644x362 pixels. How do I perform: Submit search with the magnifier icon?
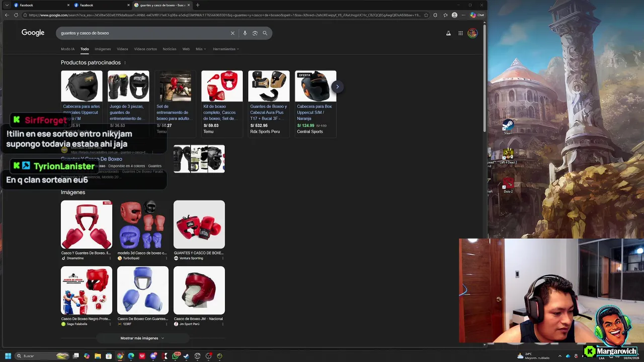(x=265, y=33)
